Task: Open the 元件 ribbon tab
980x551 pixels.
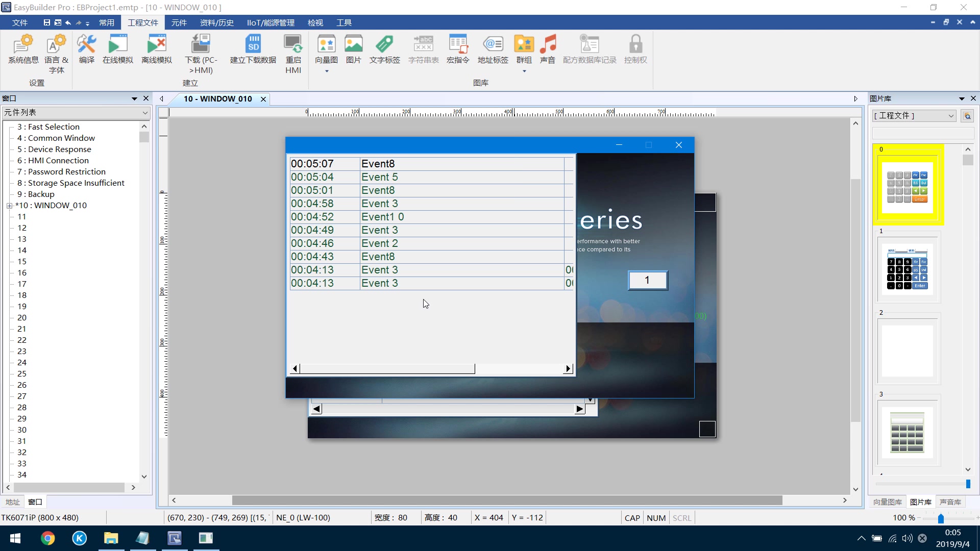Action: [x=179, y=22]
